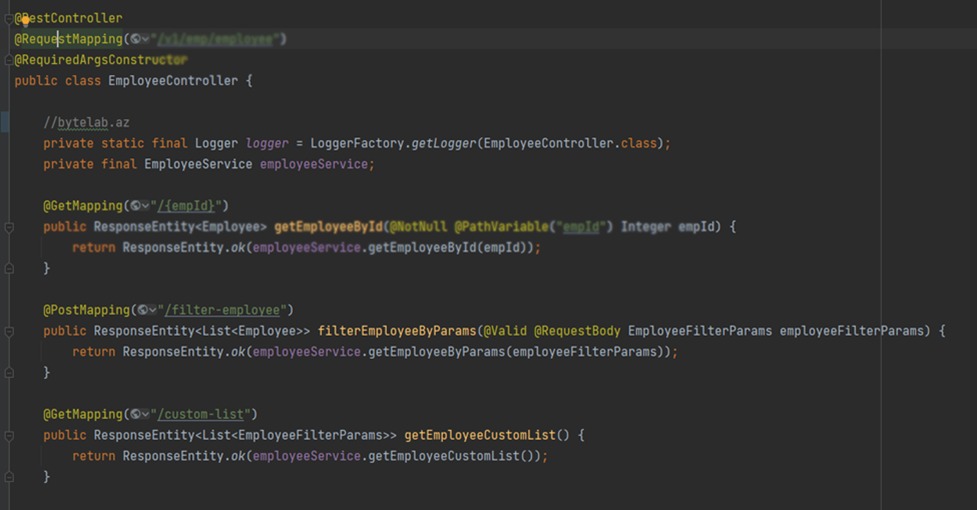Click globe icon before "/{empId}" path
This screenshot has height=510, width=977.
135,206
